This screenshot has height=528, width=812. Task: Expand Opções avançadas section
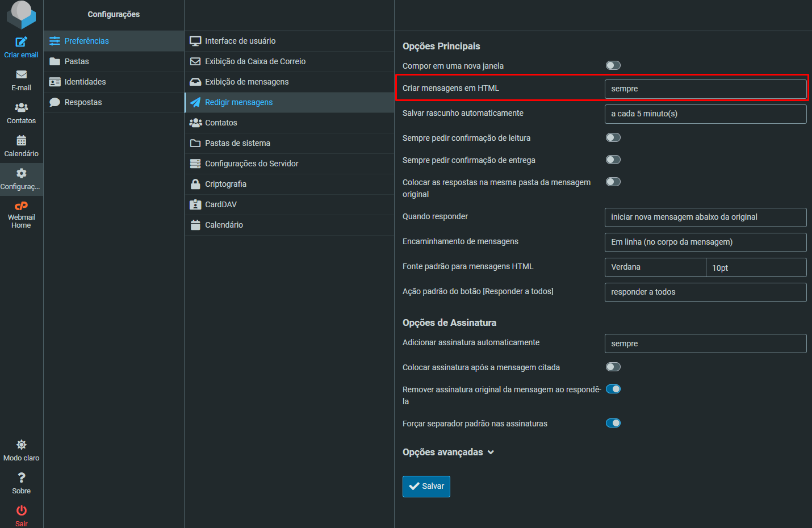[x=448, y=452]
